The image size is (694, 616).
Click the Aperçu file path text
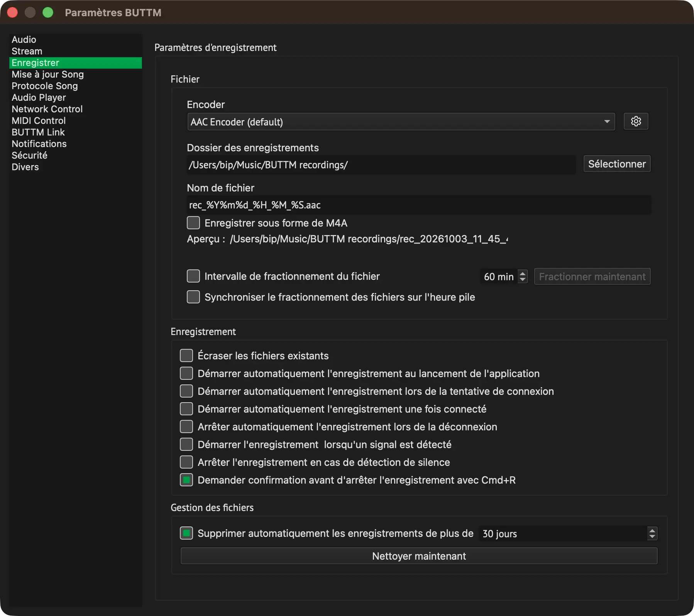pos(369,239)
